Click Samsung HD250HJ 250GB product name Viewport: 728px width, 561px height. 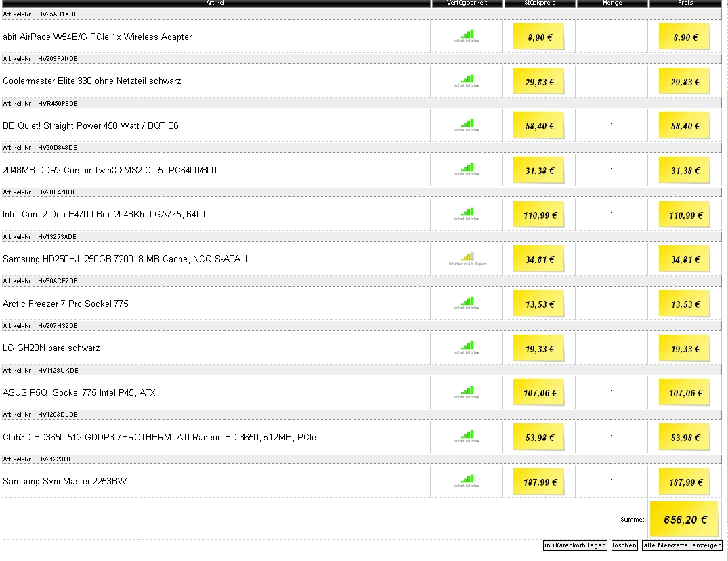click(125, 259)
